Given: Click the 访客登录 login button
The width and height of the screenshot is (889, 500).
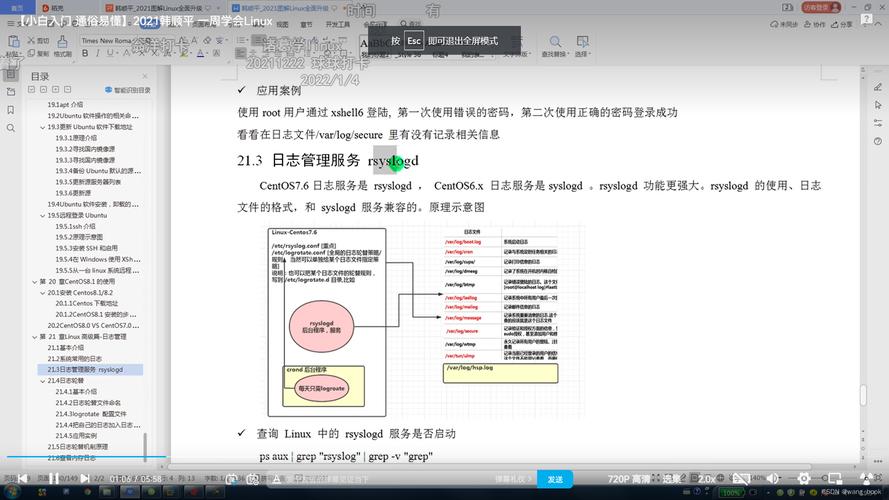Looking at the screenshot, I should point(821,7).
